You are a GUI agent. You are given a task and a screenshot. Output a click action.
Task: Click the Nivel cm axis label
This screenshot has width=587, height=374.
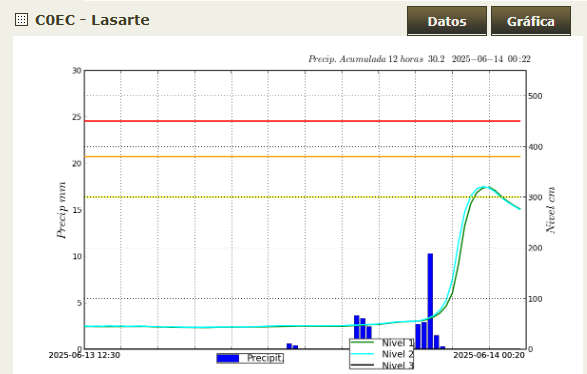pos(551,210)
